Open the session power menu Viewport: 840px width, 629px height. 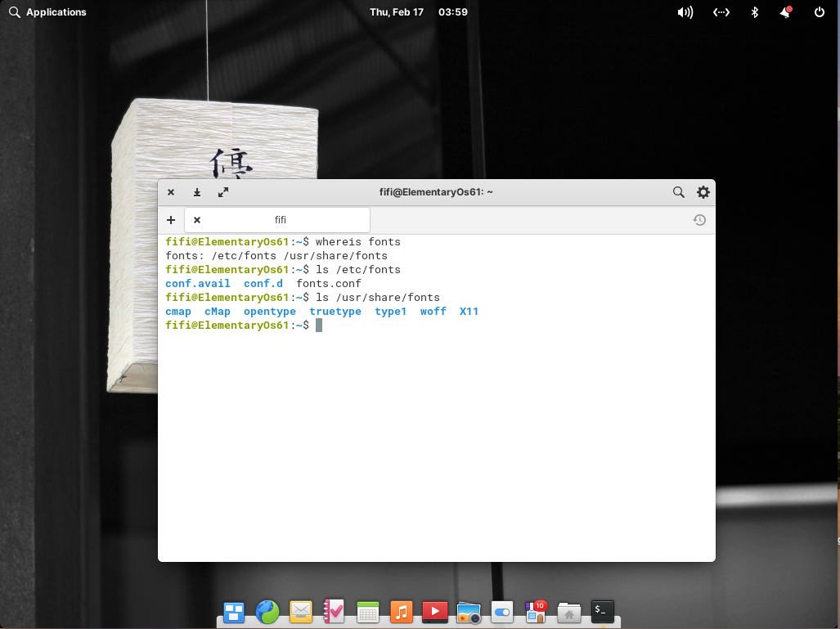pos(820,12)
